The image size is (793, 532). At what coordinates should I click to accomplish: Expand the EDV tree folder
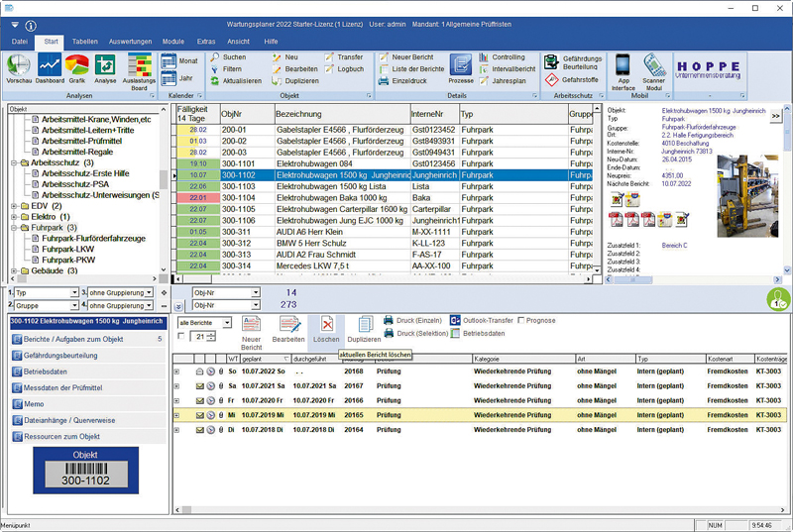point(12,206)
